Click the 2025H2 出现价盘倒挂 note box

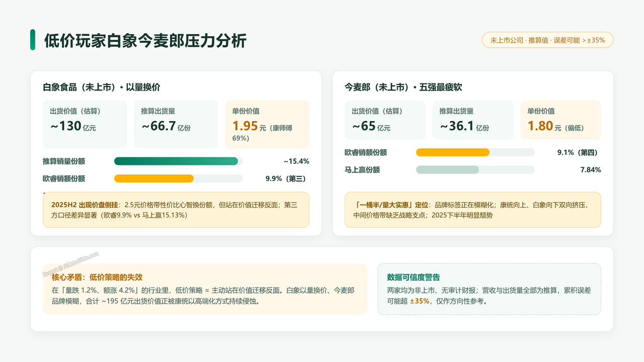(x=176, y=210)
